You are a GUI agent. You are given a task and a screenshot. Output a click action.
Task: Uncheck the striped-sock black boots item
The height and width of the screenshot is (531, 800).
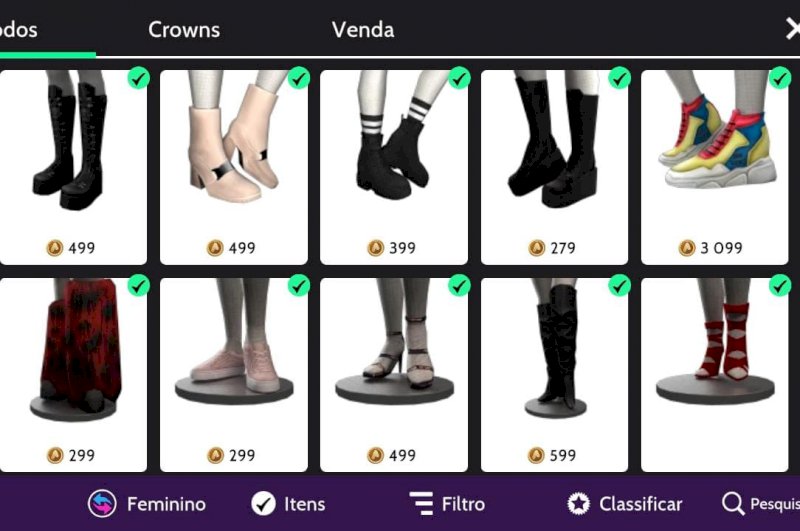coord(459,78)
